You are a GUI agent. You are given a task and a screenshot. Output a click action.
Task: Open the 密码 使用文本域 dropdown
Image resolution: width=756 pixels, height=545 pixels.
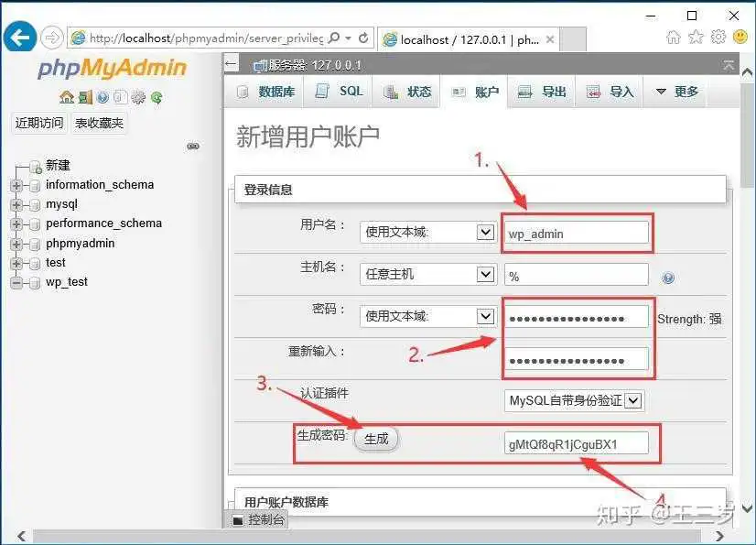click(x=428, y=316)
